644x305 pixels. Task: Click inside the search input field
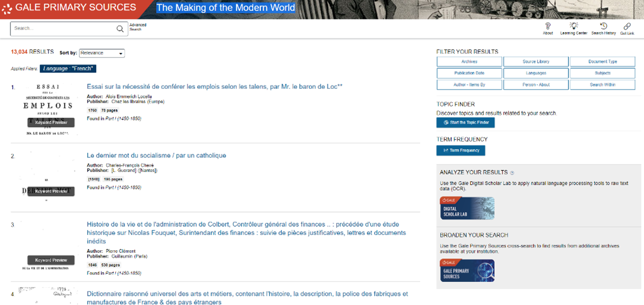pos(61,28)
